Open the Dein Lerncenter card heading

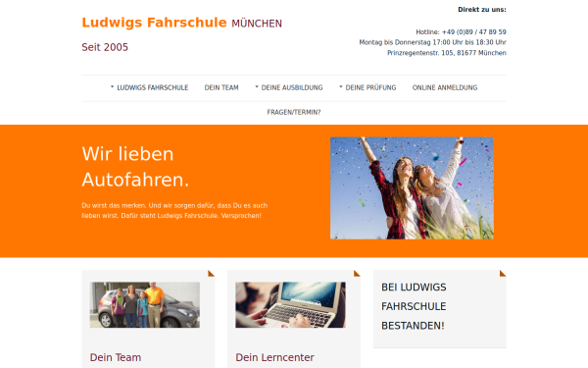[x=274, y=357]
